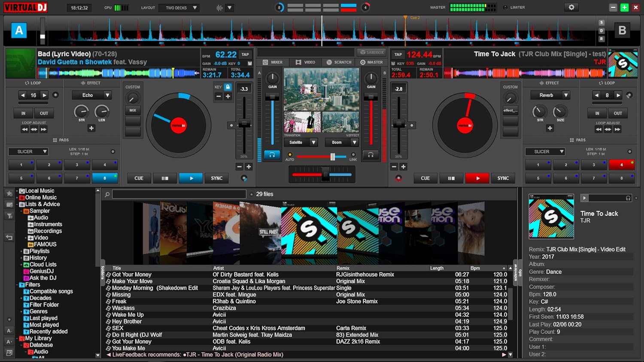Switch to the Scratch tab
644x362 pixels.
[339, 62]
